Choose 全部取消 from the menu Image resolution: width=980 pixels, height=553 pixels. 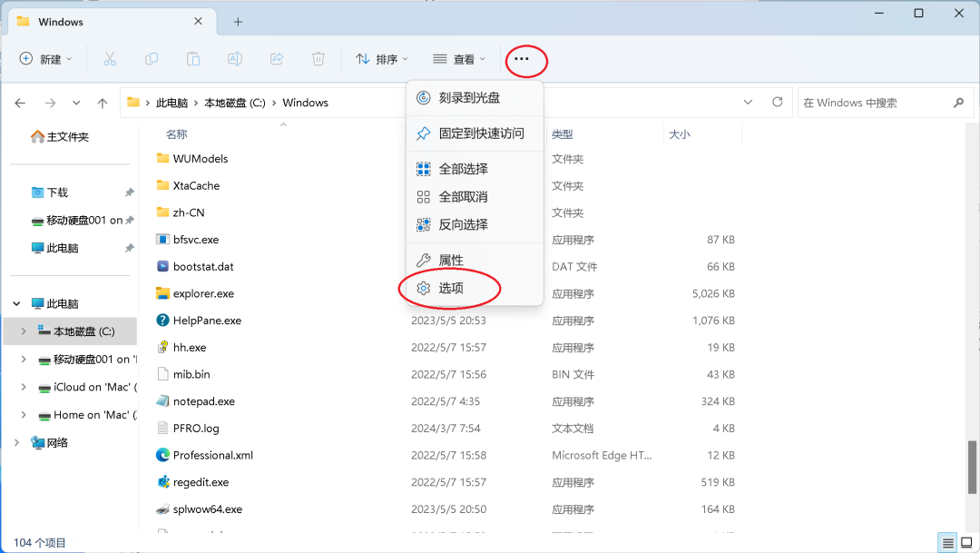pyautogui.click(x=475, y=197)
